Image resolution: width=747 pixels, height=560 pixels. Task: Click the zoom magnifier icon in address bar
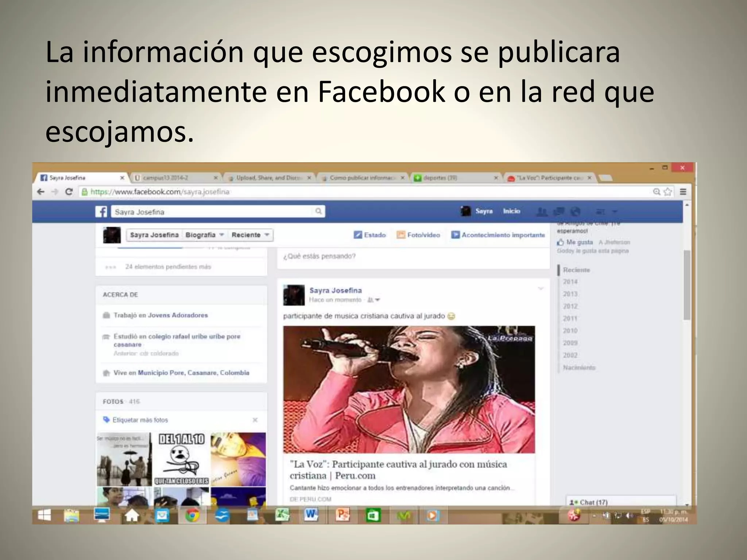coord(657,192)
